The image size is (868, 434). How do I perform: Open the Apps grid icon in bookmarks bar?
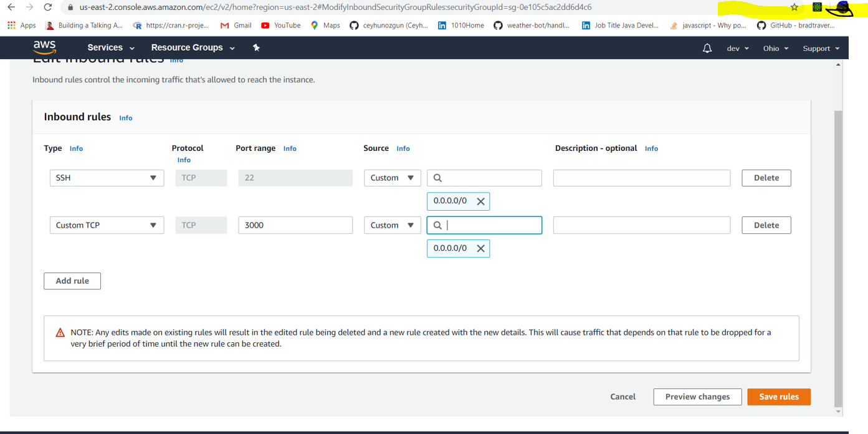(11, 26)
